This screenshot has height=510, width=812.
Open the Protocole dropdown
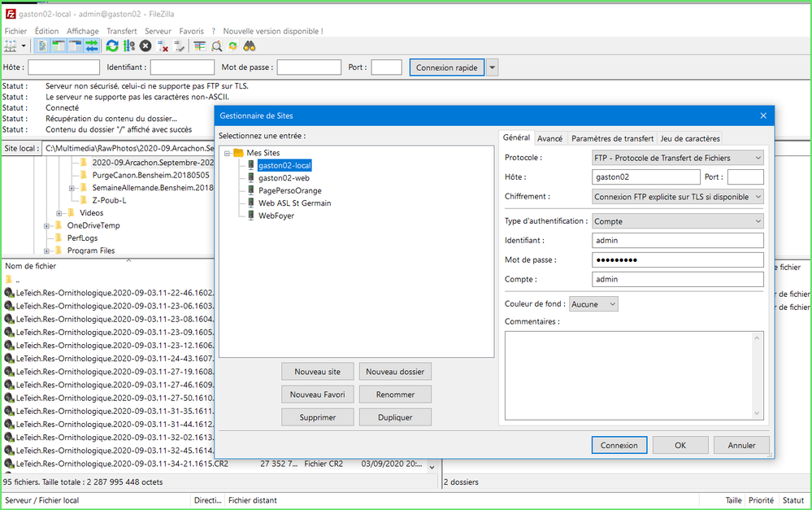pos(677,158)
